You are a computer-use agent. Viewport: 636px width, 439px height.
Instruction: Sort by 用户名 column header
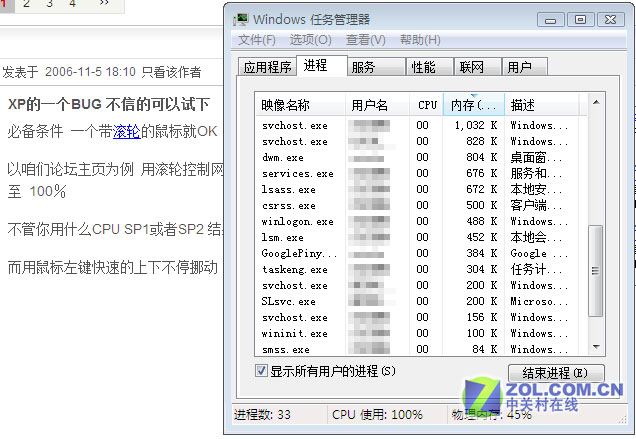point(377,105)
